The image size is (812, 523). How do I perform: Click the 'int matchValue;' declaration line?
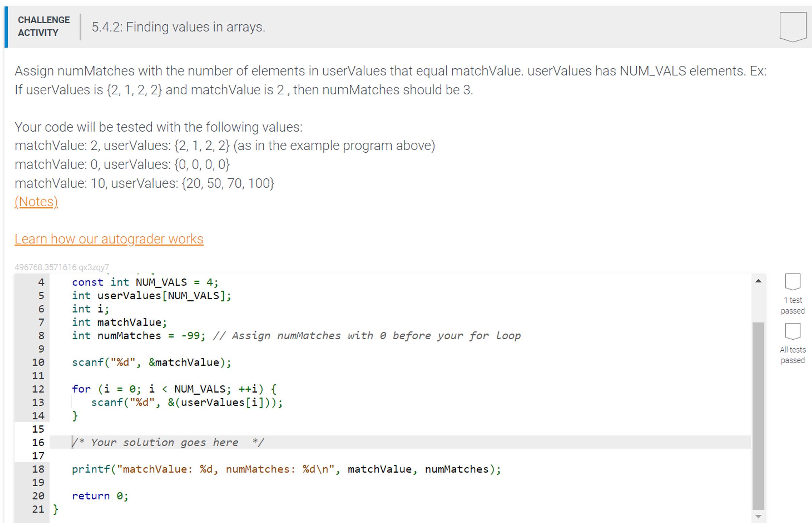tap(119, 322)
